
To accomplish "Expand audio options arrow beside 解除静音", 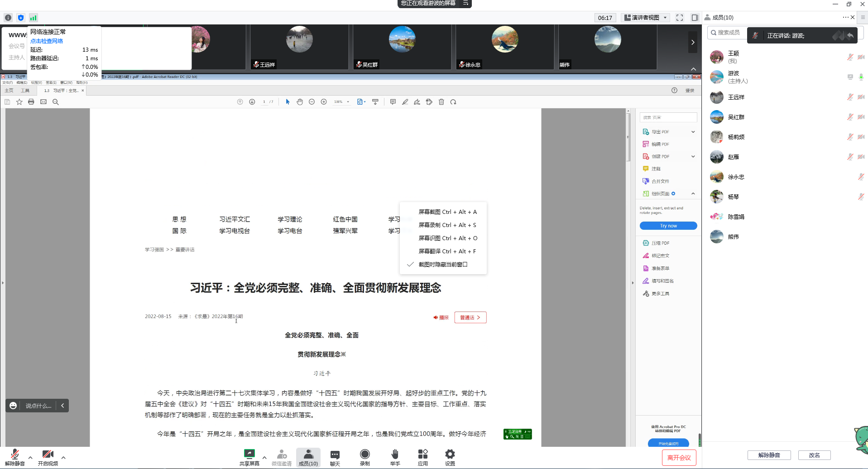I will point(30,458).
